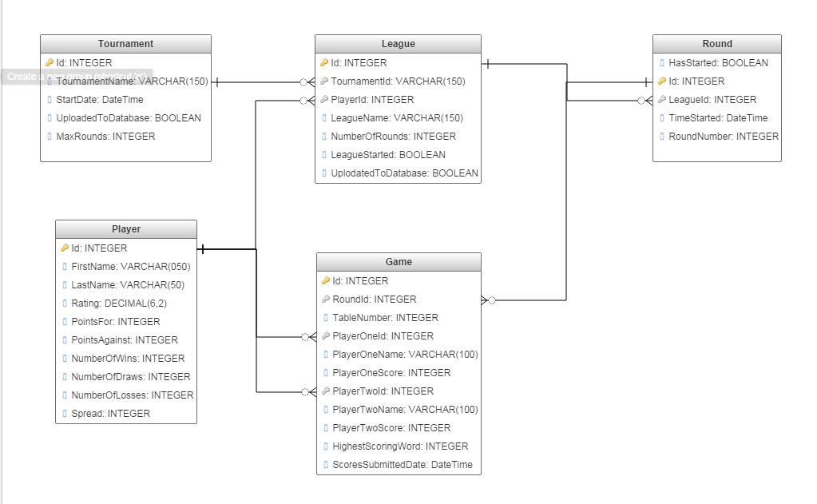This screenshot has height=504, width=817.
Task: Click the gold key icon on League's Id field
Action: (324, 62)
